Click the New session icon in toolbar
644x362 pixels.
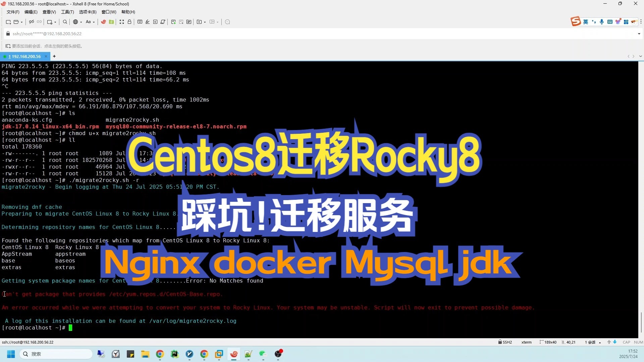8,22
